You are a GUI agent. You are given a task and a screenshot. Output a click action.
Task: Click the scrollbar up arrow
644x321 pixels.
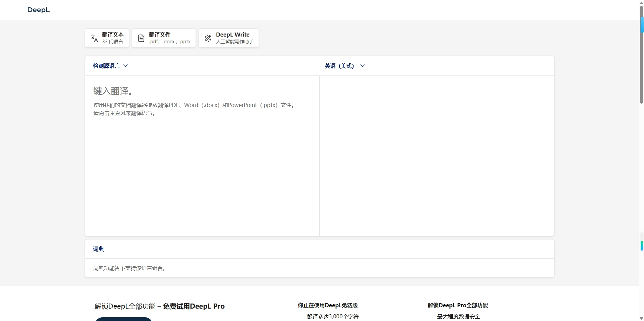tap(641, 2)
